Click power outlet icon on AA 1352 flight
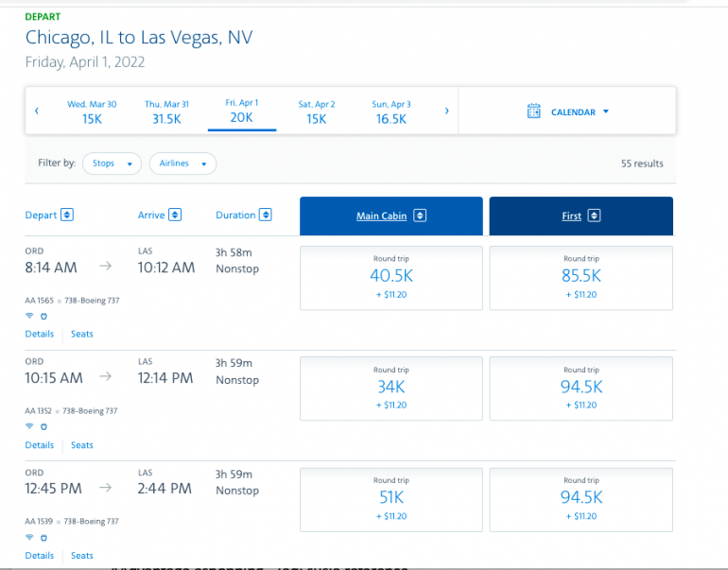The image size is (728, 570). [43, 426]
